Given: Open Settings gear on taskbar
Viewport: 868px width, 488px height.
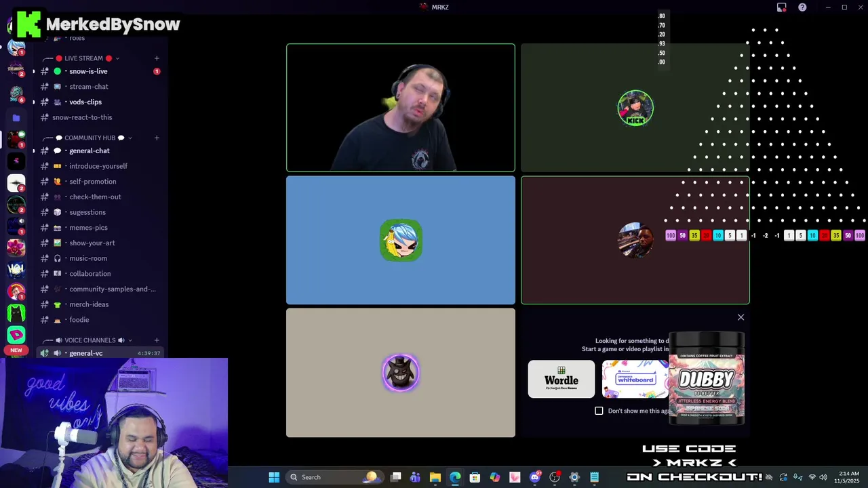Looking at the screenshot, I should coord(574,477).
